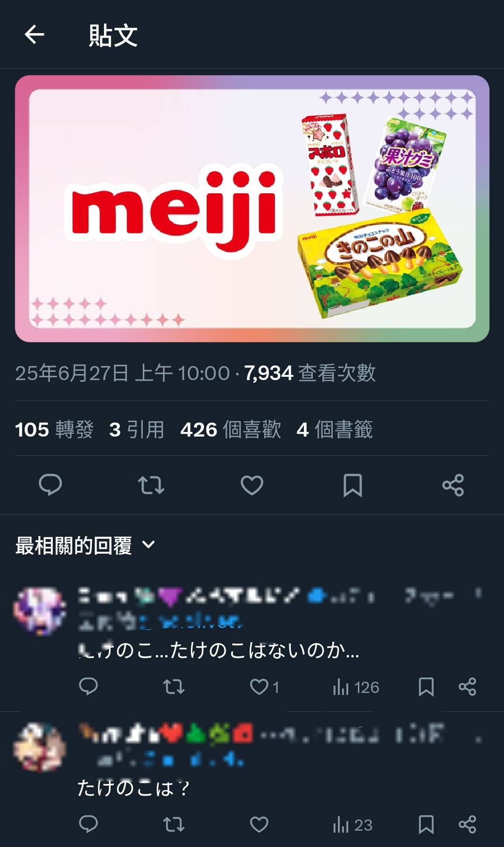Screen dimensions: 504x847
Task: Like the main post with heart icon
Action: pos(252,485)
